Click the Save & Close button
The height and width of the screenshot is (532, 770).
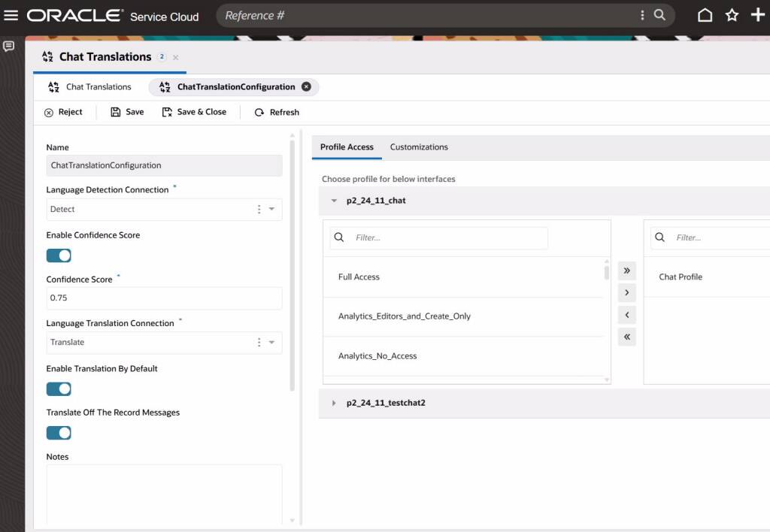pos(194,112)
